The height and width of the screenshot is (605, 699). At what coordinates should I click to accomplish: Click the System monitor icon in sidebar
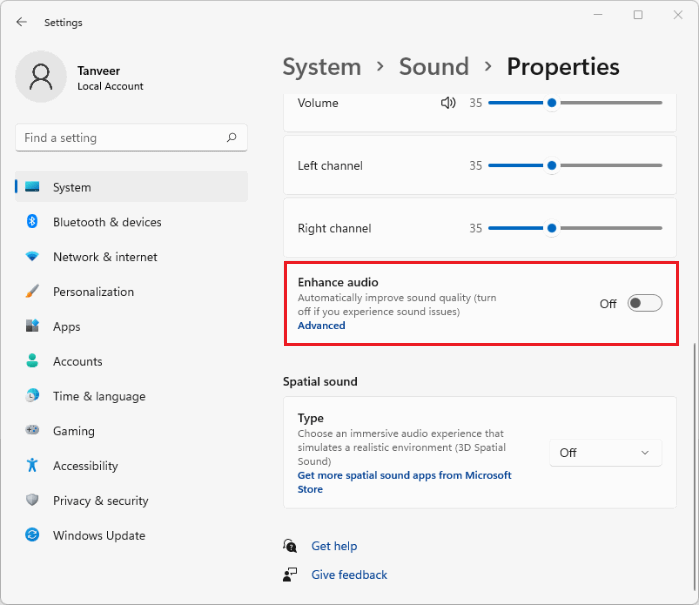point(32,187)
